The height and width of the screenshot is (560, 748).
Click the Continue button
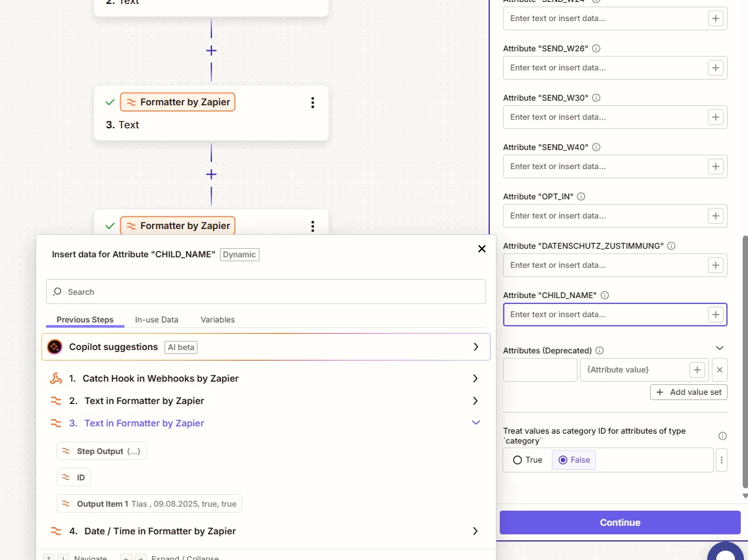(x=620, y=522)
